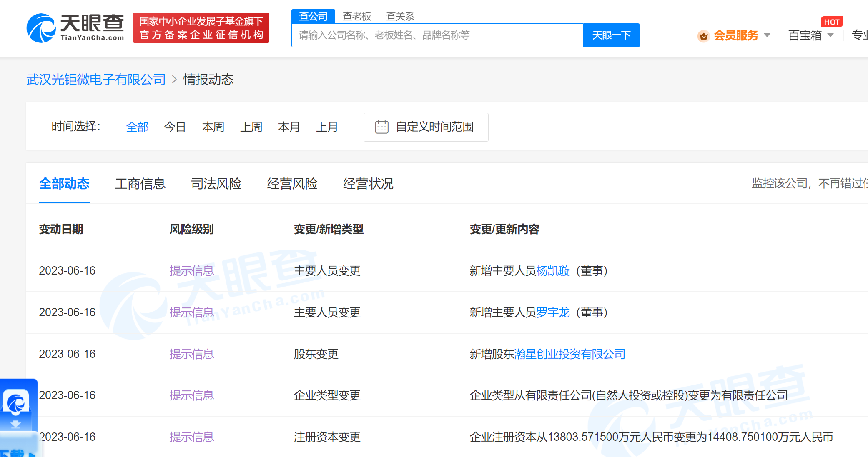The image size is (868, 457).
Task: Open the 百宝箱 menu
Action: (x=805, y=35)
